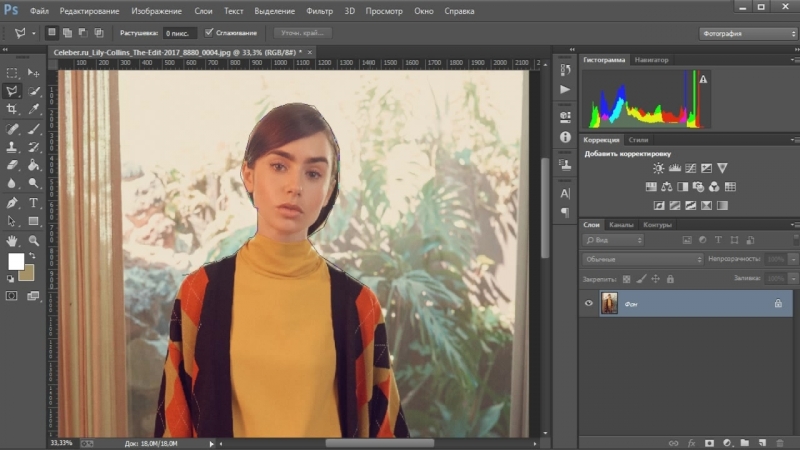This screenshot has height=450, width=800.
Task: Close the Lily-Collins document tab
Action: [x=309, y=52]
